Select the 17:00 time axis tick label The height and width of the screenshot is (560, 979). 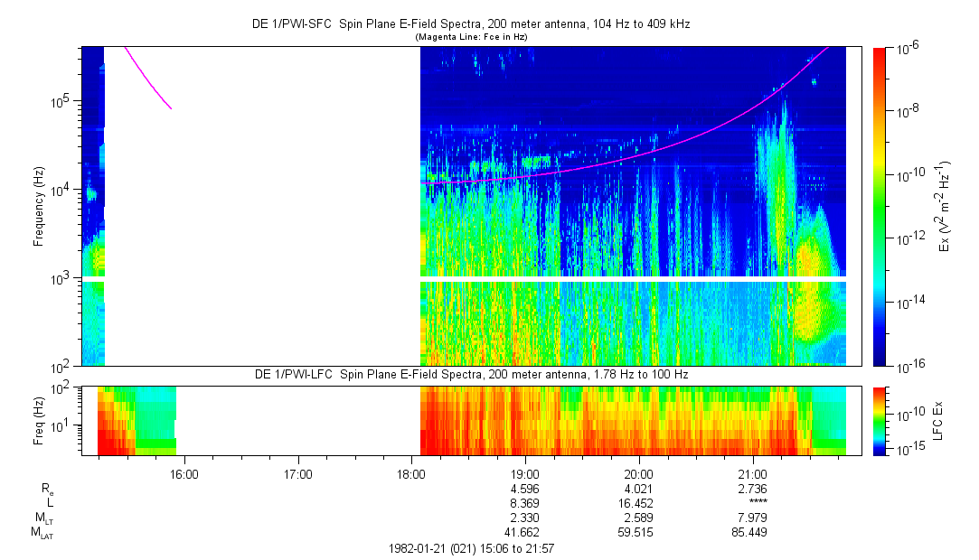(x=297, y=473)
